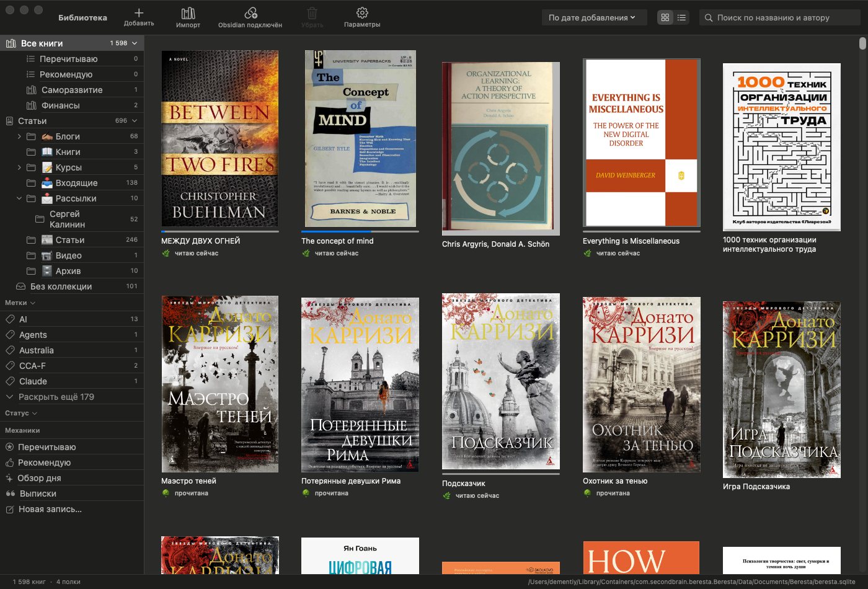This screenshot has height=589, width=868.
Task: Open the Финансы shelf icon
Action: (x=32, y=105)
